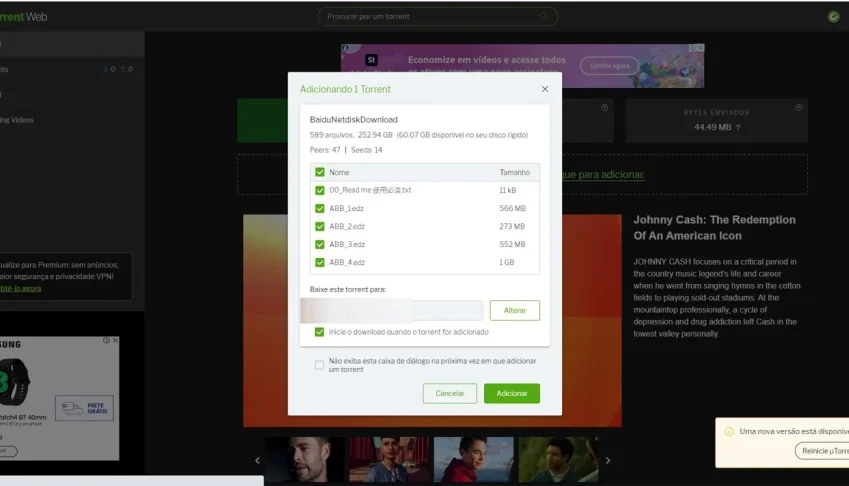Select the second carousel thumbnail
The width and height of the screenshot is (849, 486).
tap(389, 459)
